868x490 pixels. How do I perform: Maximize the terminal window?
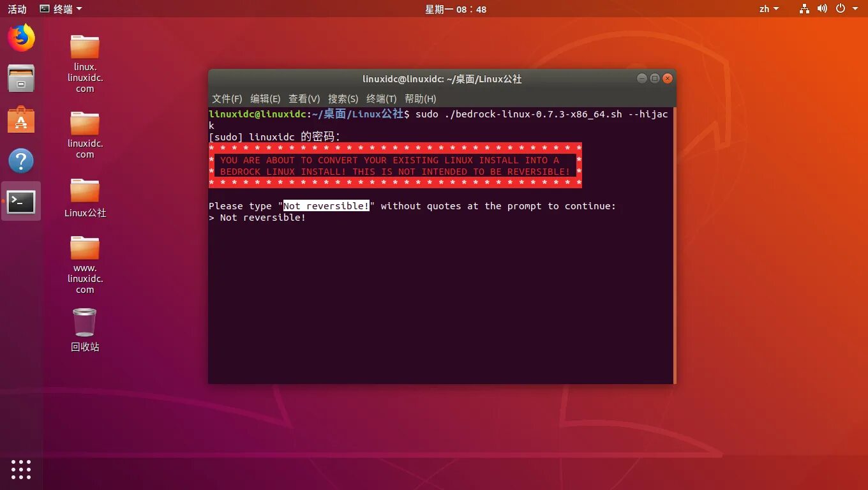655,78
